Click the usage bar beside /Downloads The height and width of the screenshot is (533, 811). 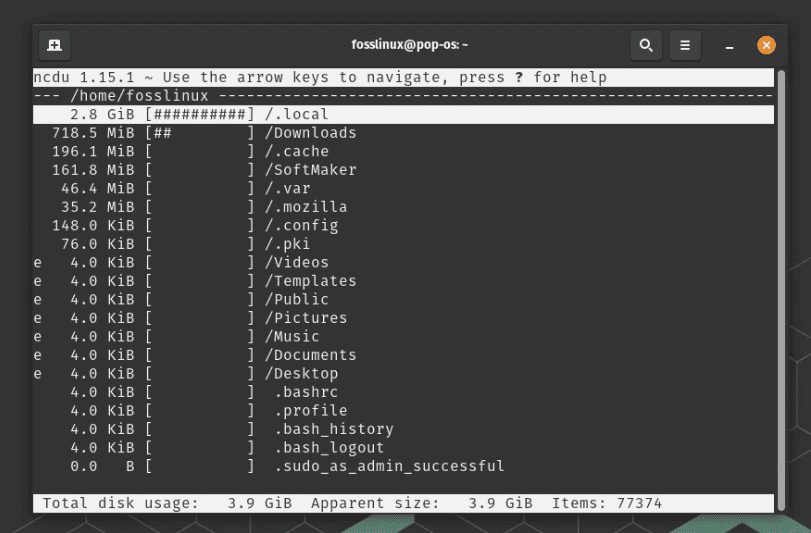(x=200, y=133)
